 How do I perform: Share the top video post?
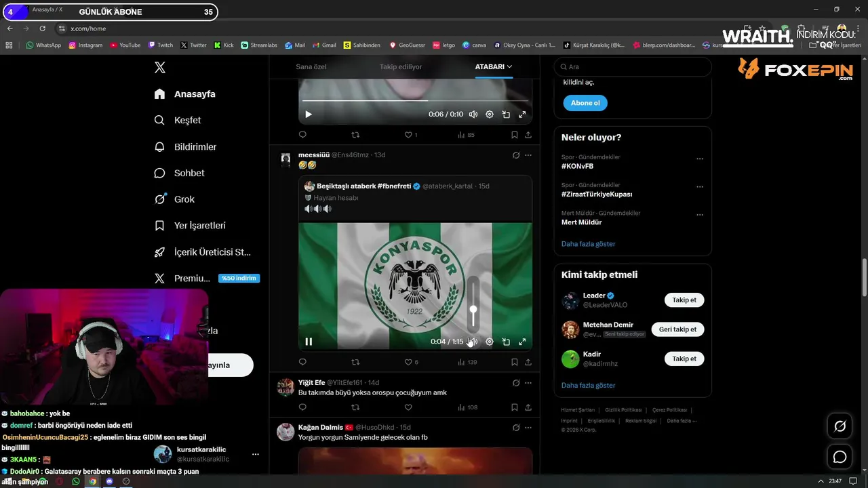pos(528,135)
